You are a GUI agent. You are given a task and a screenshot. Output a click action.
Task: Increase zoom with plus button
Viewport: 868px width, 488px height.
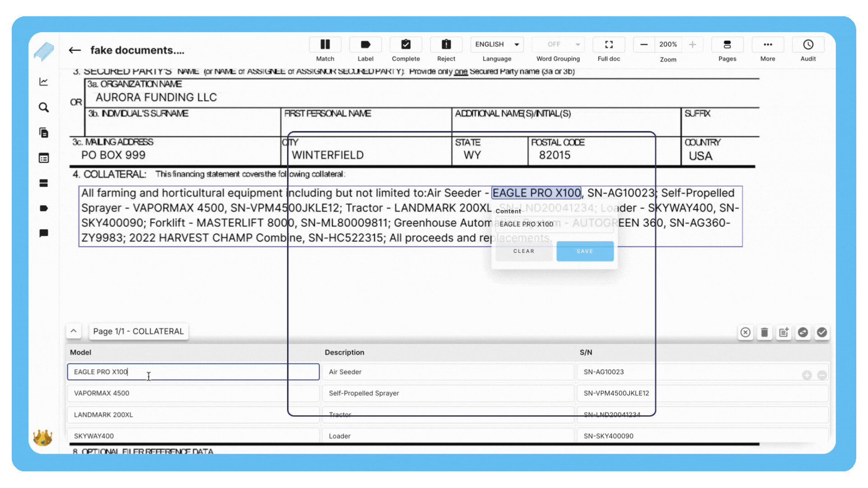point(692,44)
